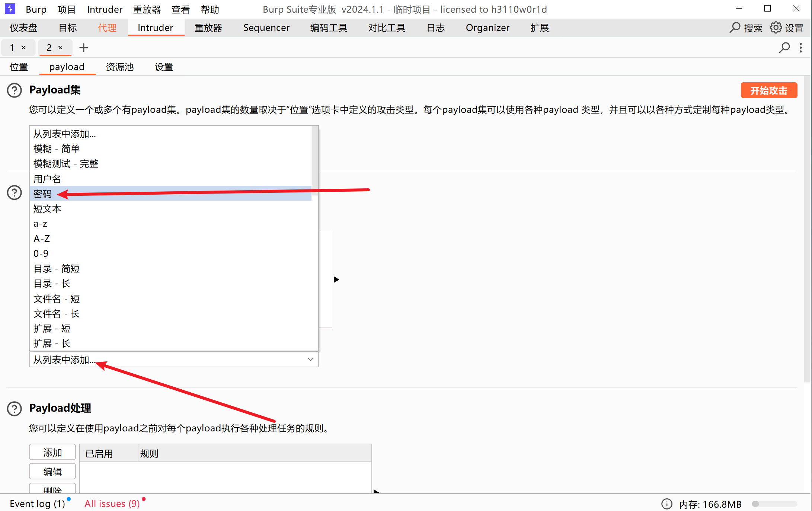Select 目录 - 长 list option
812x511 pixels.
pos(170,284)
